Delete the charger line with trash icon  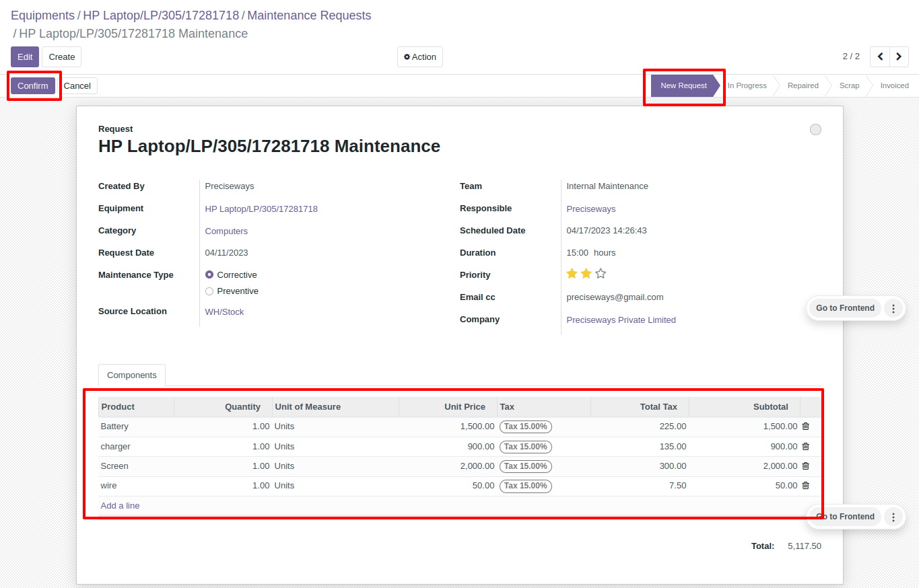tap(805, 447)
